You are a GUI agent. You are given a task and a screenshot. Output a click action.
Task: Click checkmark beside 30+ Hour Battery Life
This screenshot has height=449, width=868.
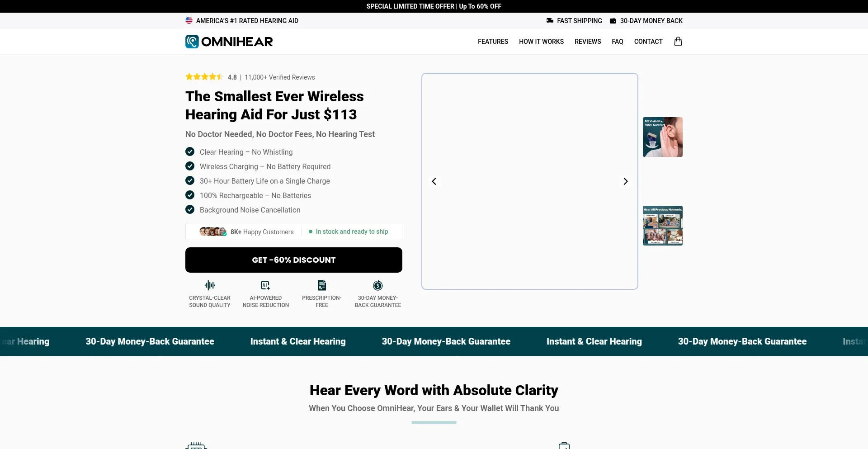(x=190, y=180)
